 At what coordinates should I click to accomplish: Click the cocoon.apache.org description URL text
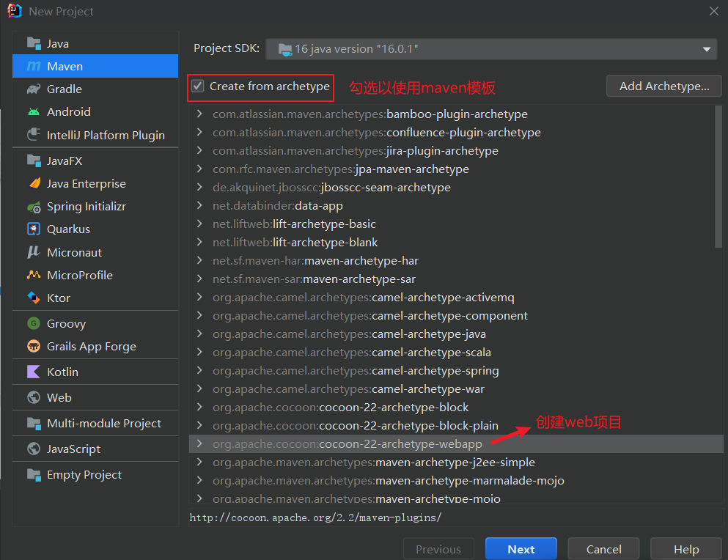pos(316,517)
